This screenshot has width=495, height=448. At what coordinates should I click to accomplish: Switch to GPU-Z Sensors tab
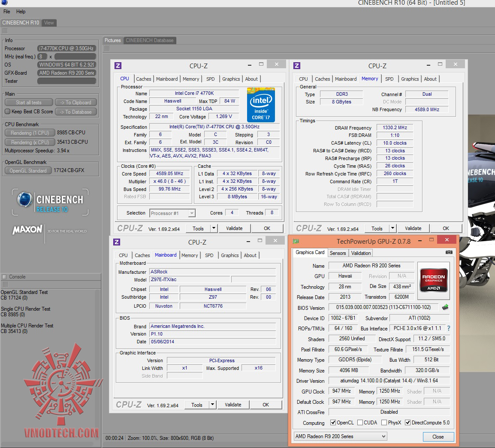(x=338, y=253)
